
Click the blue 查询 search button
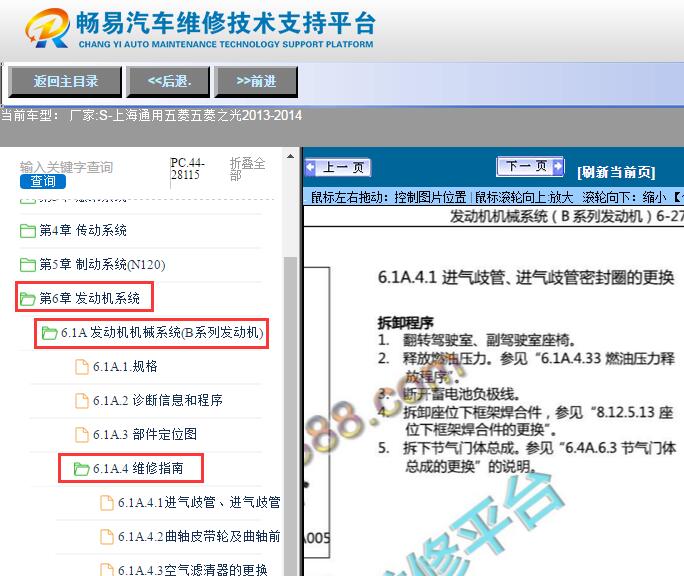click(x=43, y=181)
